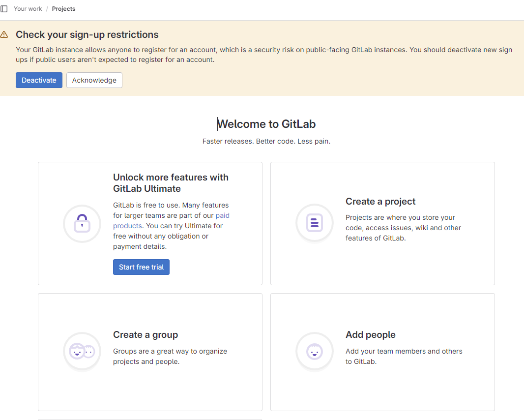Click the project document icon
The height and width of the screenshot is (420, 524).
315,223
